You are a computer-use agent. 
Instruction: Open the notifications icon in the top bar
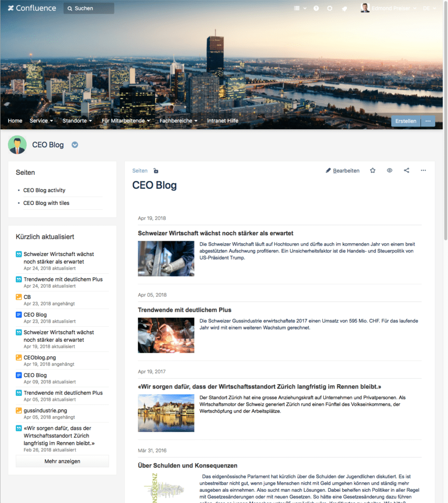click(344, 8)
